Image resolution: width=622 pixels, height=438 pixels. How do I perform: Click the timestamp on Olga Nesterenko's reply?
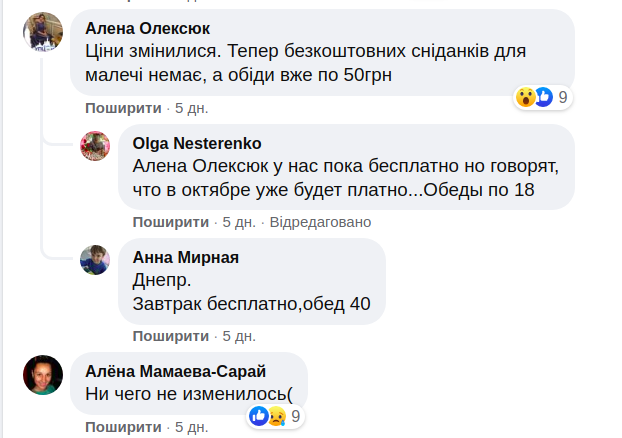239,222
